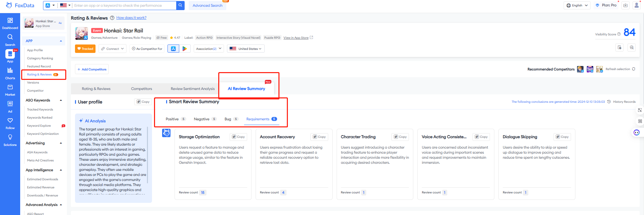
Task: Click the apps grid floating icon on right edge
Action: coord(640,121)
